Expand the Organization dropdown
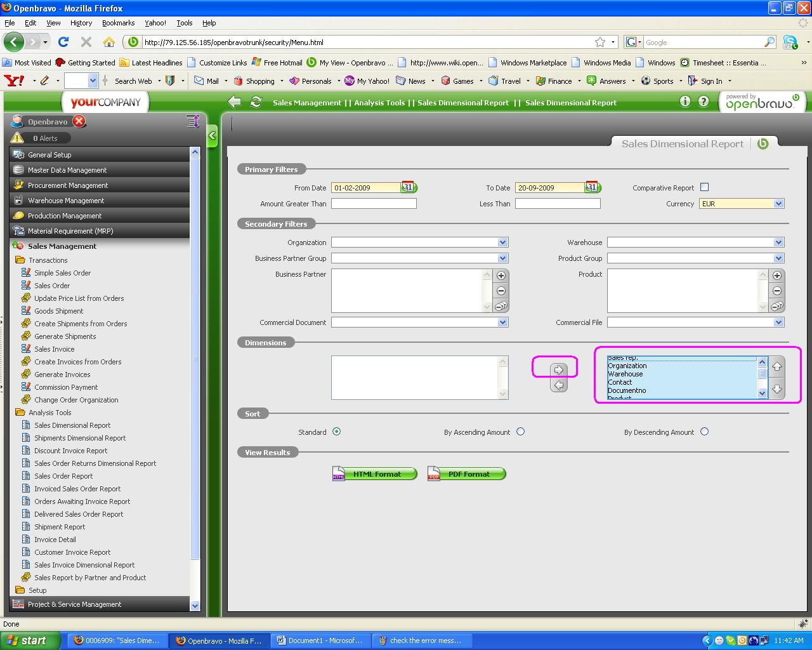The image size is (812, 650). (502, 242)
